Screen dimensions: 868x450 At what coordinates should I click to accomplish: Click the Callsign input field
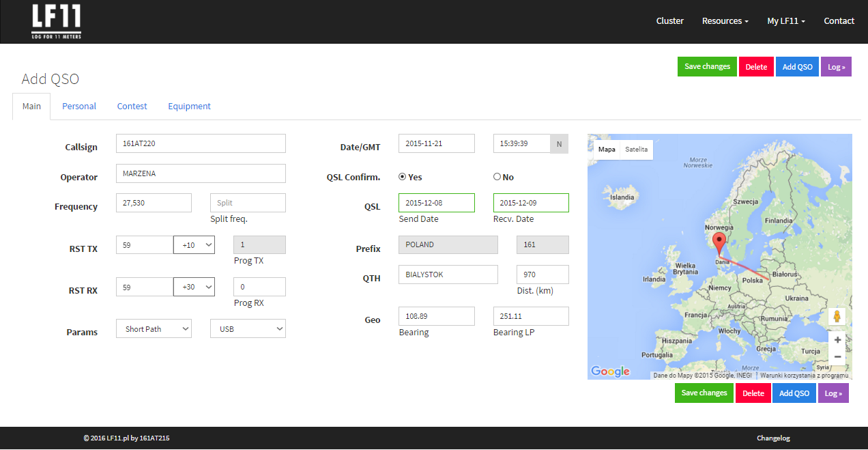point(201,143)
